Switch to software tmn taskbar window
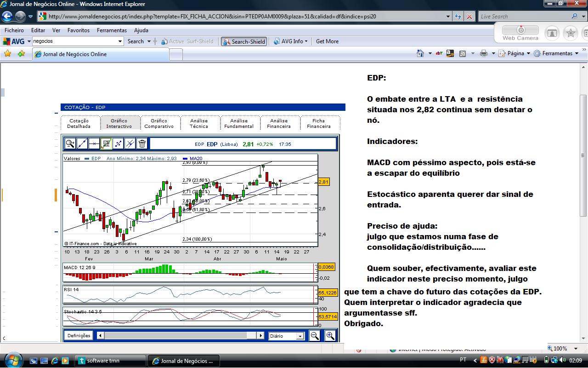 [x=111, y=361]
